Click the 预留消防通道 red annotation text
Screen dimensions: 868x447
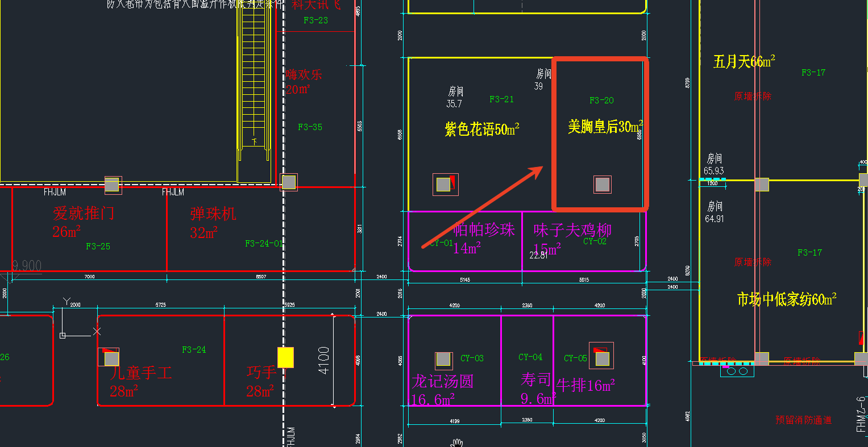(803, 420)
